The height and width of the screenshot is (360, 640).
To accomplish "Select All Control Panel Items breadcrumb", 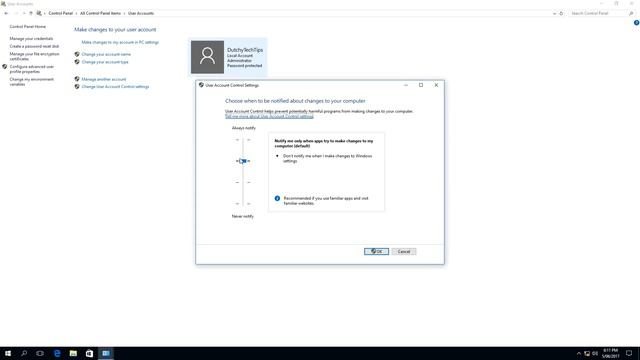I will click(100, 13).
